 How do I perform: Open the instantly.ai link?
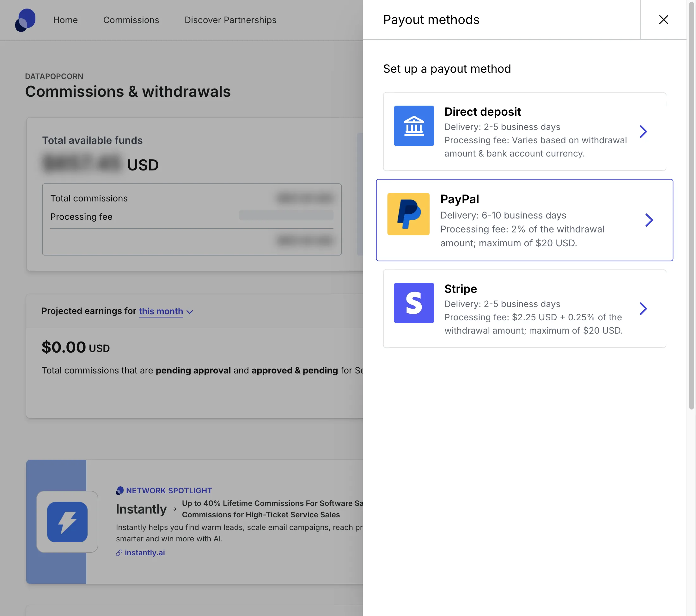tap(145, 553)
